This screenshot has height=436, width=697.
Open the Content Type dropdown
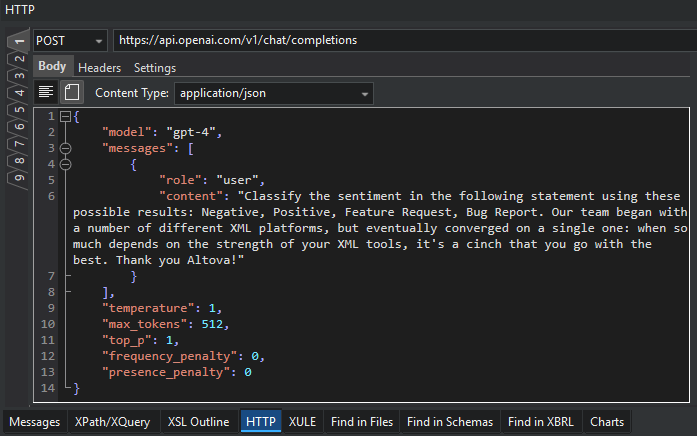click(x=365, y=94)
